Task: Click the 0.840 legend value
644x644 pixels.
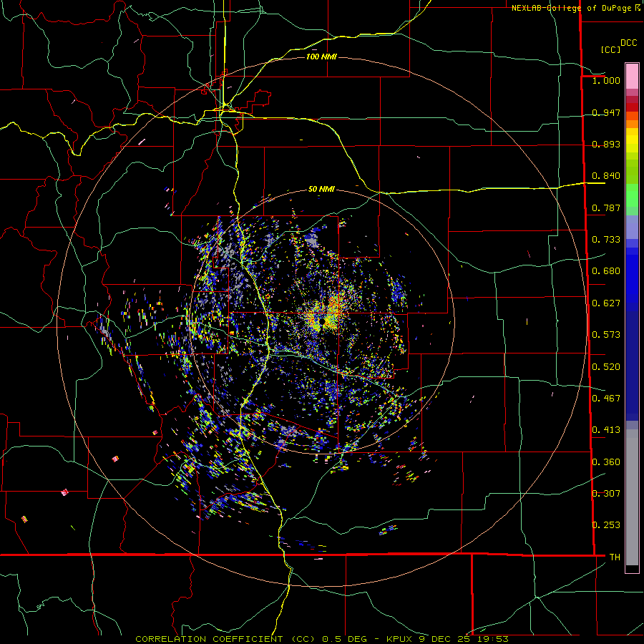Action: click(606, 176)
